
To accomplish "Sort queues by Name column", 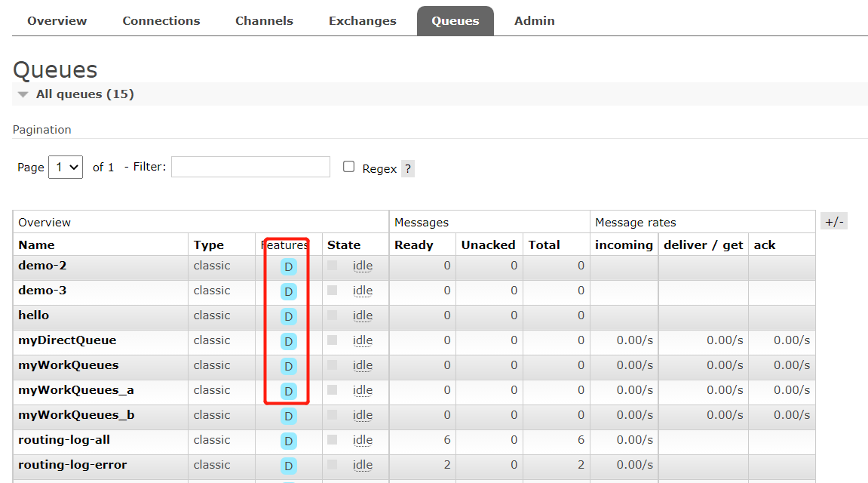I will click(36, 245).
